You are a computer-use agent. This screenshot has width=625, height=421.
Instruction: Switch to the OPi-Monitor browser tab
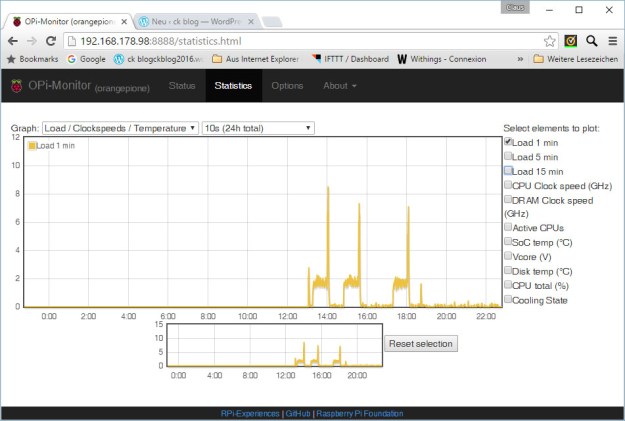70,22
